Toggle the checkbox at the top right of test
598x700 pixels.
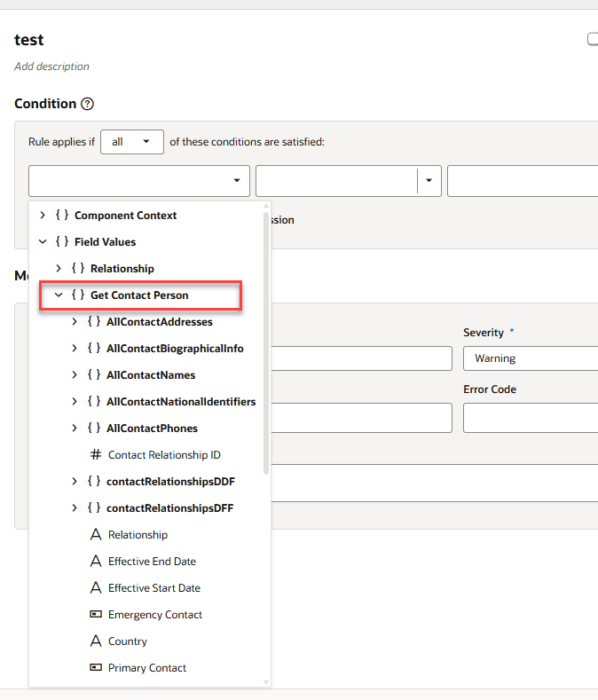(593, 39)
